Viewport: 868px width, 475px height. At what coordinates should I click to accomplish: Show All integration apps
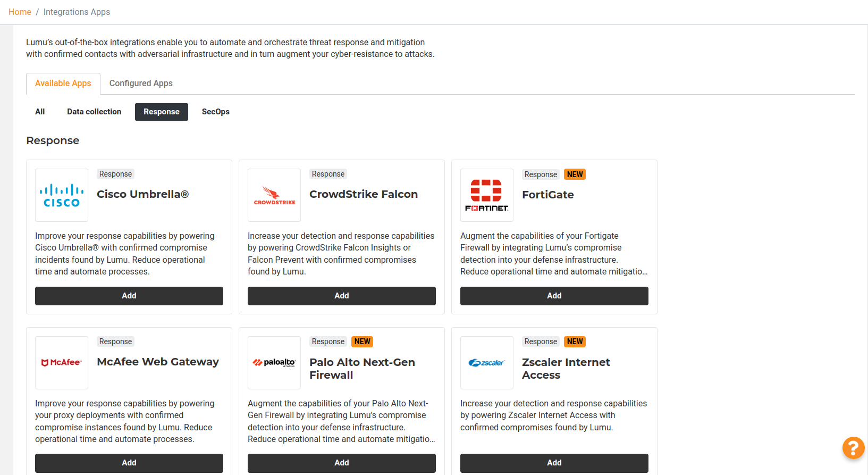point(40,112)
